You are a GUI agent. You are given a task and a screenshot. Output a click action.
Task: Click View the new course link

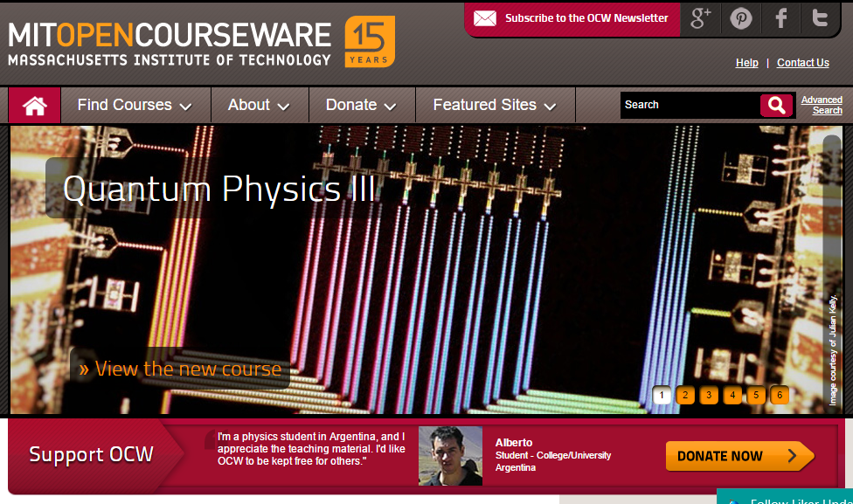pyautogui.click(x=178, y=369)
